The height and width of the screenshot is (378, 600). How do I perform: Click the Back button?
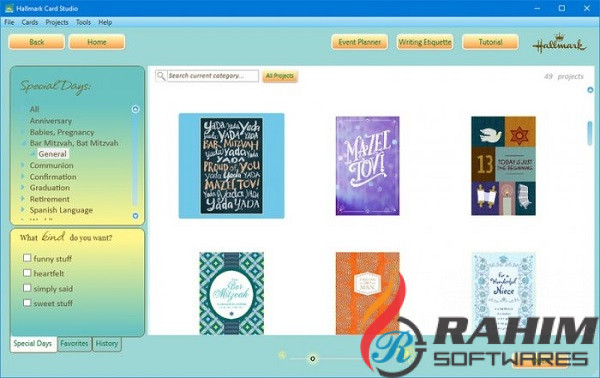[37, 42]
